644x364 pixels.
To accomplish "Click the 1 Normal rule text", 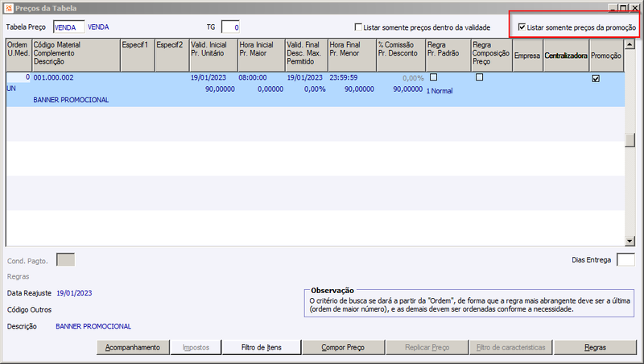I will tap(440, 91).
